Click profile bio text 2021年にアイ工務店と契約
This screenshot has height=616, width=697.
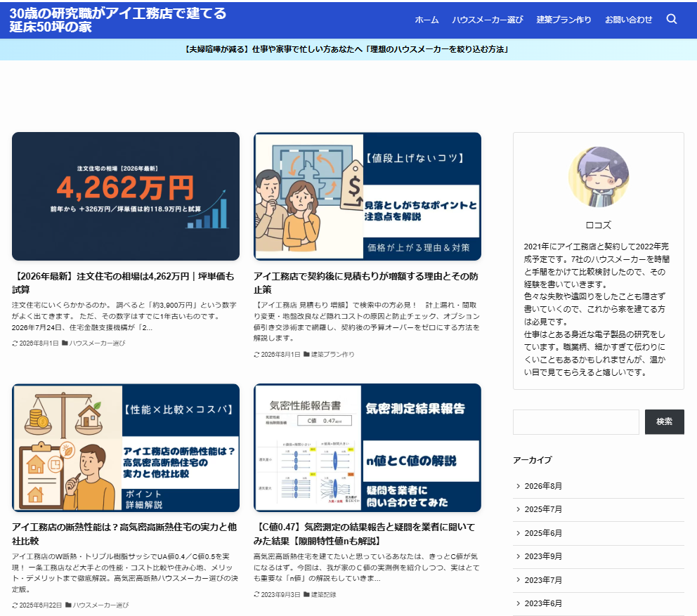597,309
